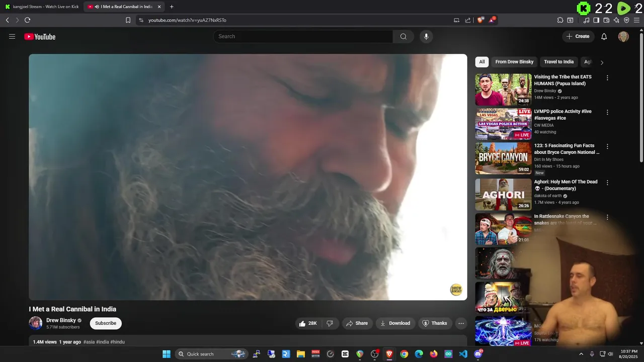Open Visual Studio Code from the taskbar
This screenshot has width=644, height=362.
coord(463,354)
